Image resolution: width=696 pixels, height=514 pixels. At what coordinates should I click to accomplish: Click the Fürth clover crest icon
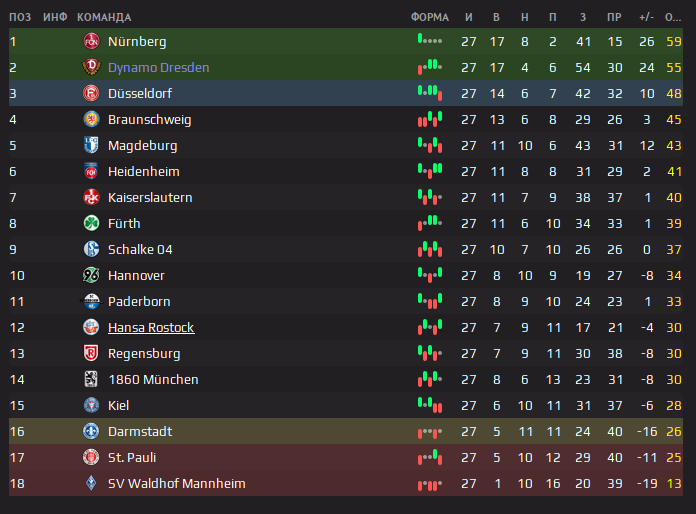point(91,223)
